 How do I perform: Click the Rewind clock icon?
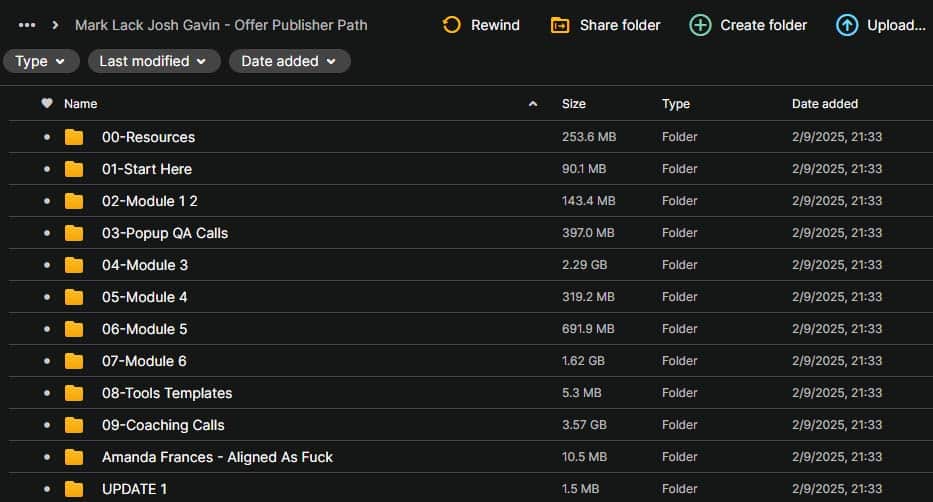click(x=452, y=25)
